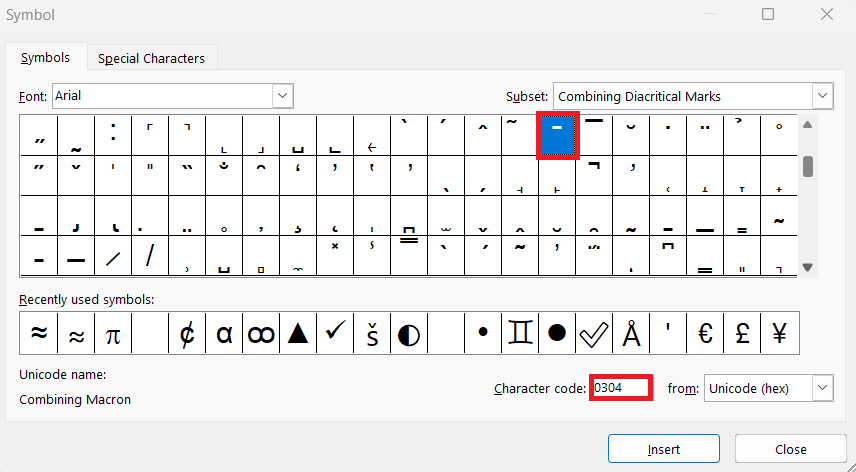Click the Insert button
This screenshot has width=856, height=472.
[663, 449]
